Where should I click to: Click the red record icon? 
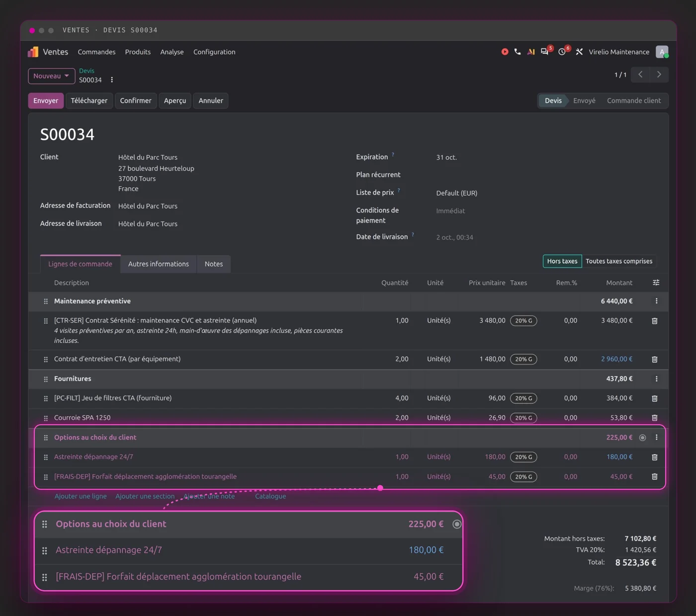(x=505, y=52)
